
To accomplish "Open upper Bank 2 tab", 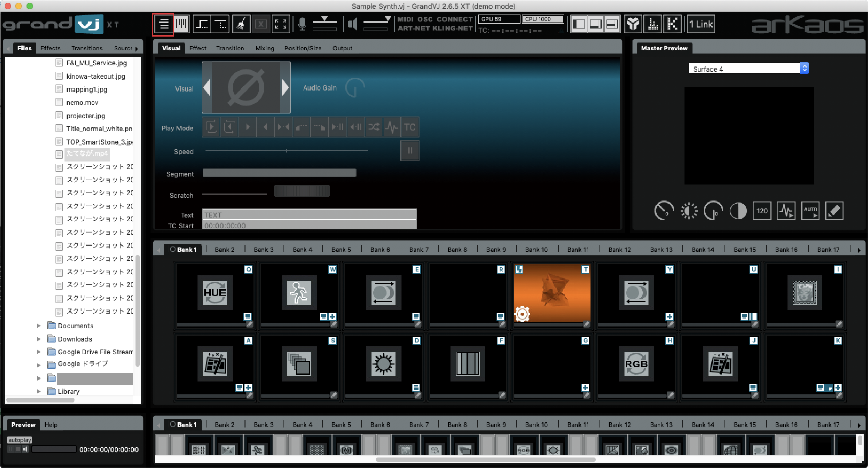I will point(225,250).
